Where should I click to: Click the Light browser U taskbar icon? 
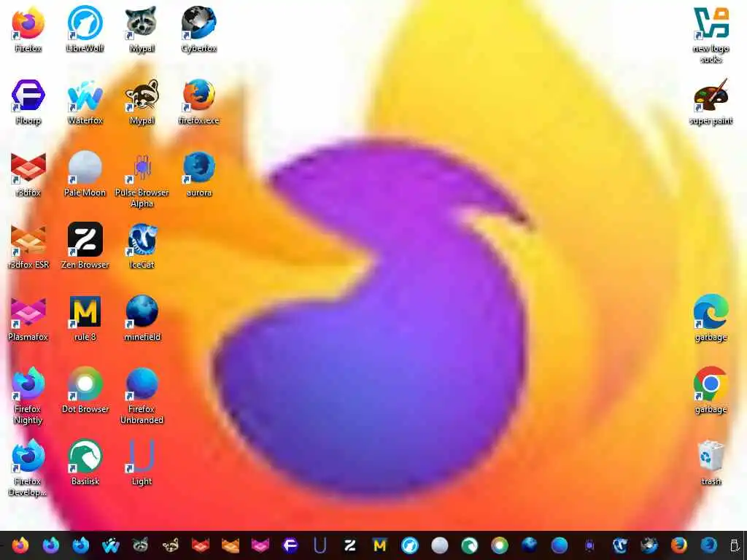pos(320,545)
